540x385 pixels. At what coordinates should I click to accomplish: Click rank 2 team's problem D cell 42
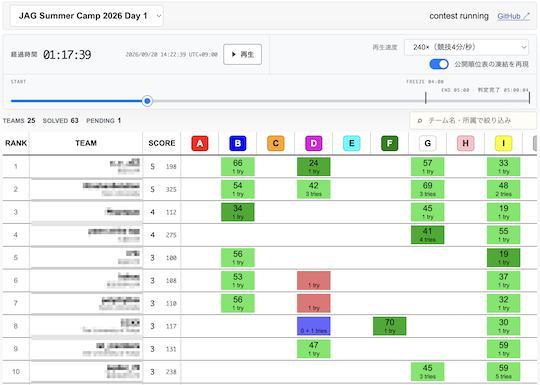pos(314,189)
